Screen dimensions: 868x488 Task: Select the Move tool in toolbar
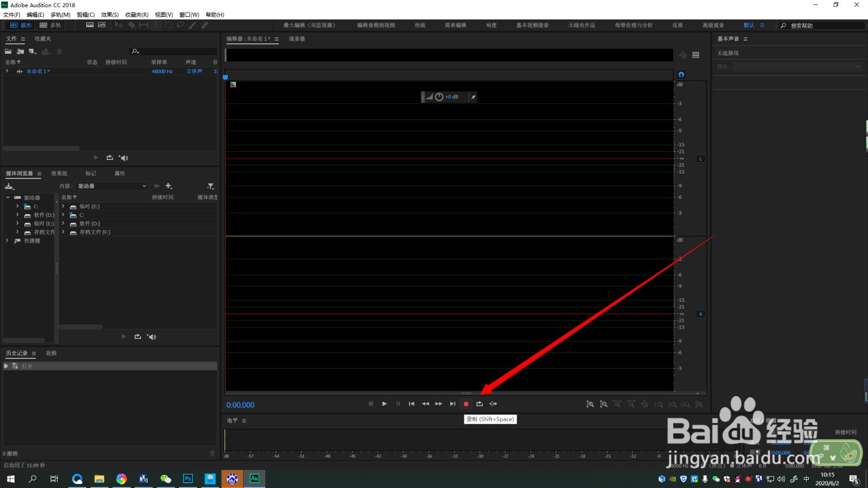(x=119, y=25)
